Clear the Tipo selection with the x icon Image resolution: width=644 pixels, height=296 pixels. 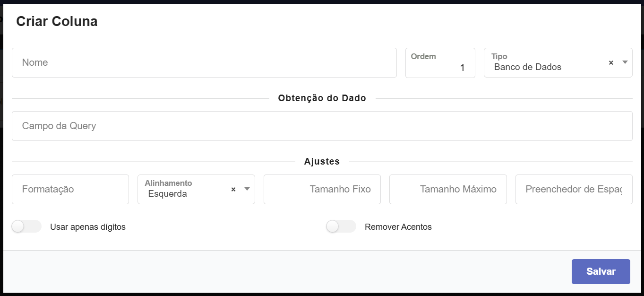coord(611,62)
